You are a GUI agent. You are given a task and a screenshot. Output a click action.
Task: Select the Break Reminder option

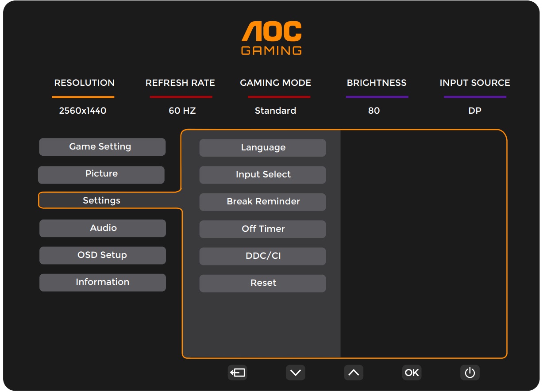click(x=262, y=202)
